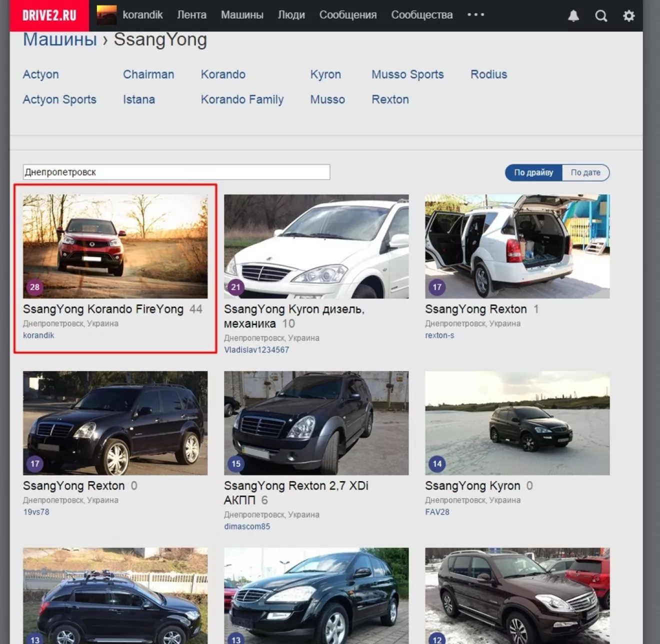Open korandik owner link under Korando FireYong
The width and height of the screenshot is (660, 644).
coord(38,335)
